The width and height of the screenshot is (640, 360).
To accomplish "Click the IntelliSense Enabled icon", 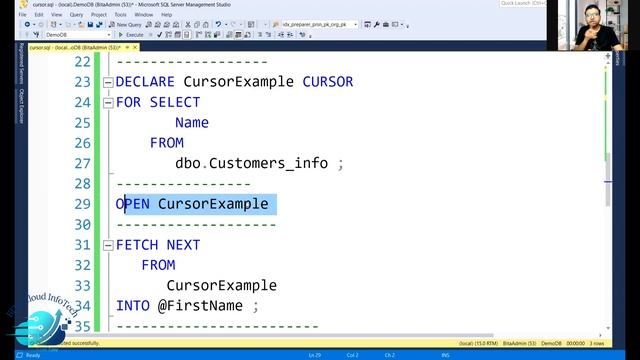I will coord(187,35).
